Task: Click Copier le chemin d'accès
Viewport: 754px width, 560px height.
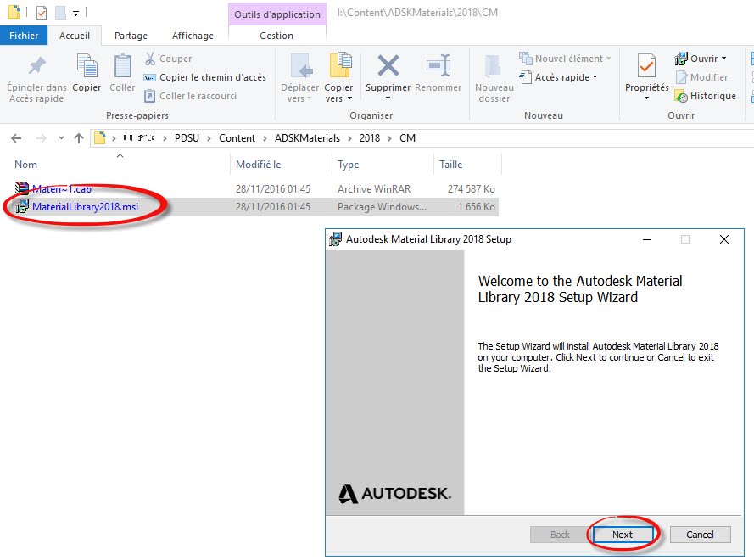Action: coord(205,77)
